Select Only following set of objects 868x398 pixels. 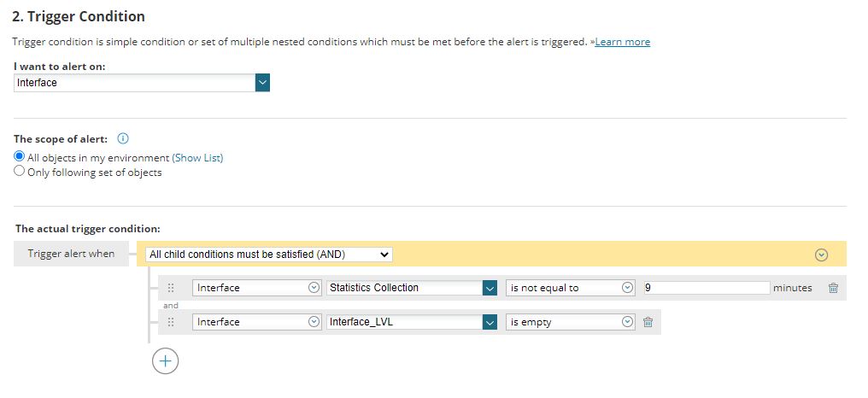(20, 172)
